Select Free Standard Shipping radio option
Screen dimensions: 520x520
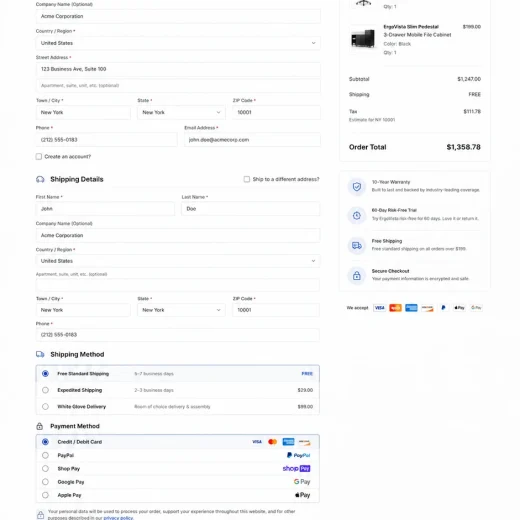[45, 374]
